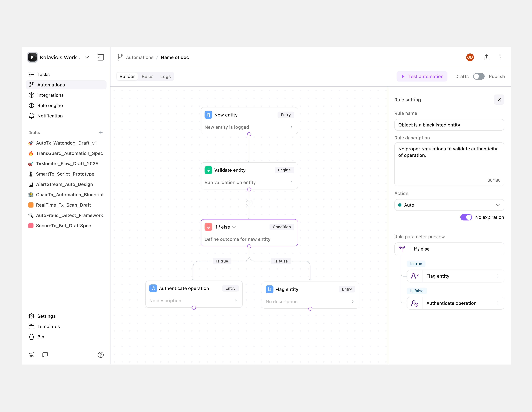The width and height of the screenshot is (532, 412).
Task: Click the New entity node blue icon
Action: click(208, 115)
